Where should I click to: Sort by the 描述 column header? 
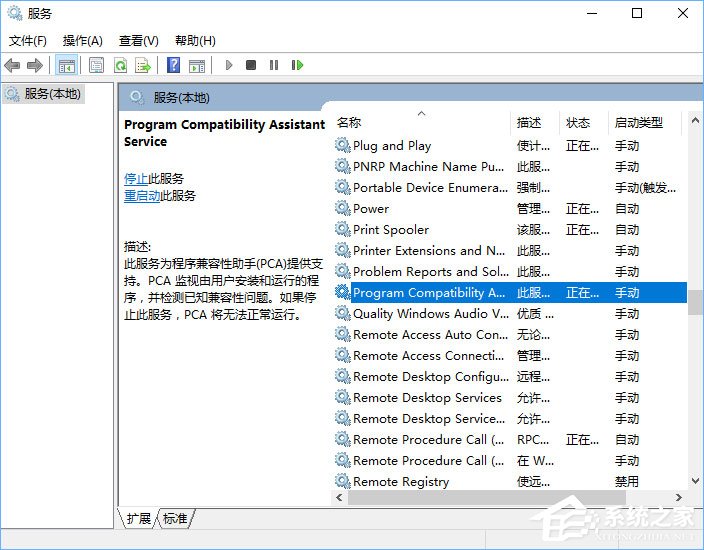click(535, 123)
